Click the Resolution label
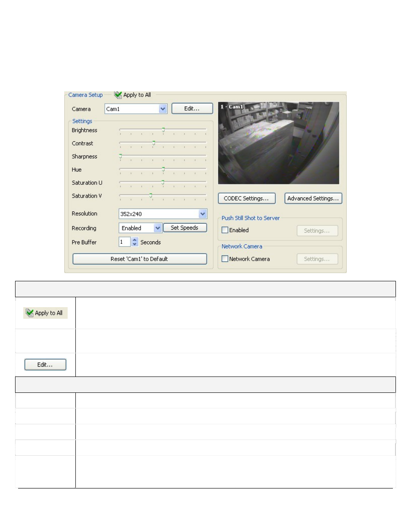The height and width of the screenshot is (532, 411). tap(84, 214)
